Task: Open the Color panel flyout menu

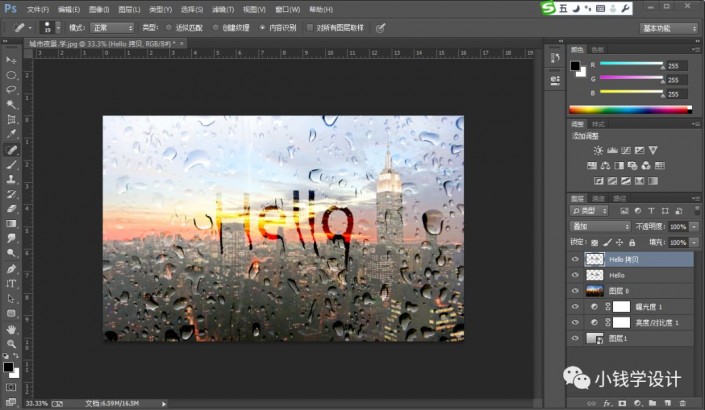Action: click(x=696, y=49)
